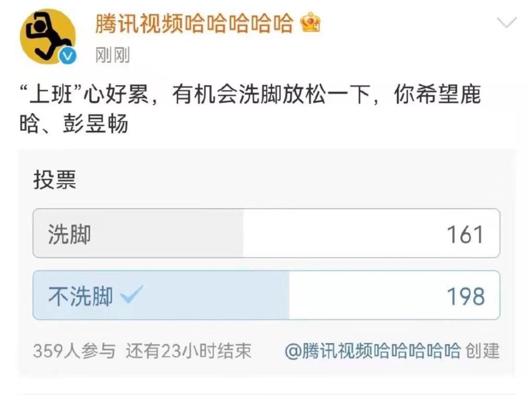Click the 刚刚 timestamp
The image size is (532, 406).
(112, 55)
